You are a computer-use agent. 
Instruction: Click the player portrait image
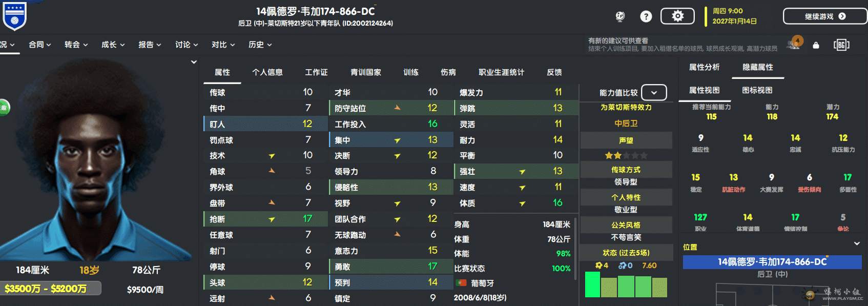point(96,159)
